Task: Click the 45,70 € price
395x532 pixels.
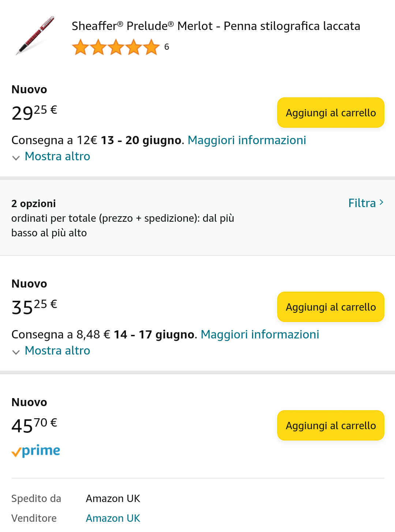Action: click(x=34, y=425)
